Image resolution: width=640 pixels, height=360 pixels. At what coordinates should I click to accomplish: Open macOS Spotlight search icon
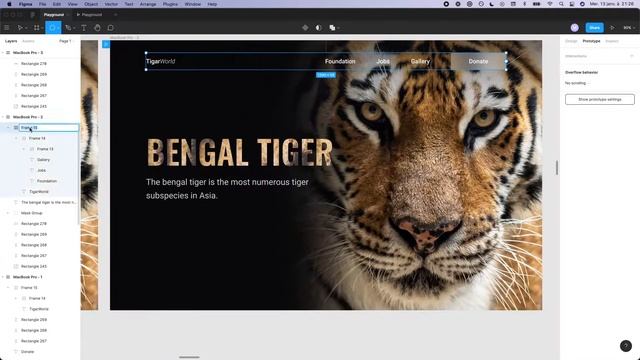click(561, 4)
